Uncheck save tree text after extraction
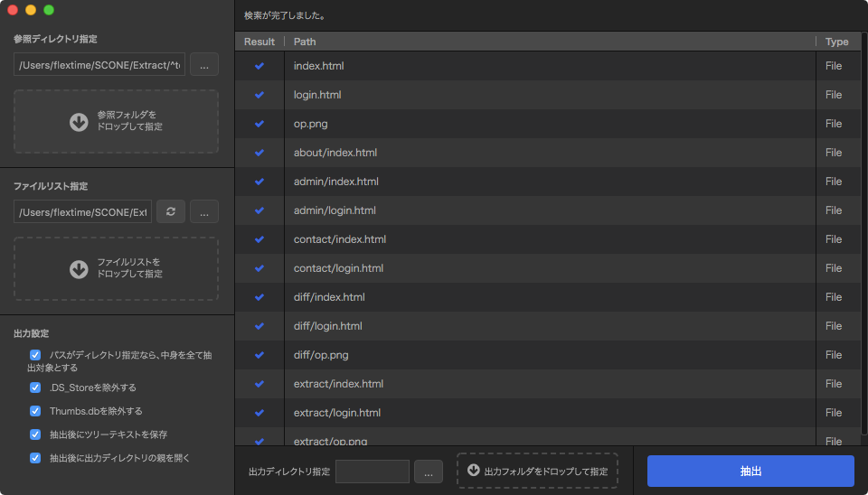The height and width of the screenshot is (495, 868). [x=35, y=434]
